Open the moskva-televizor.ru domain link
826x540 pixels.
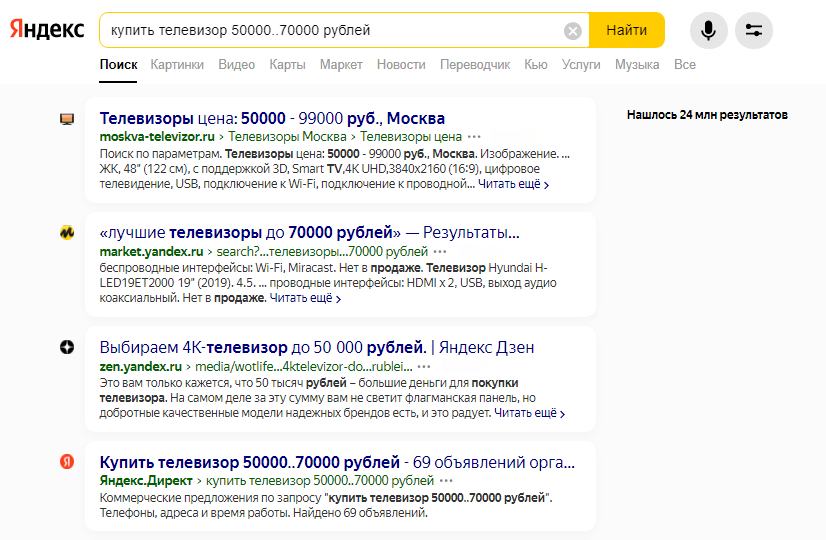pyautogui.click(x=157, y=137)
